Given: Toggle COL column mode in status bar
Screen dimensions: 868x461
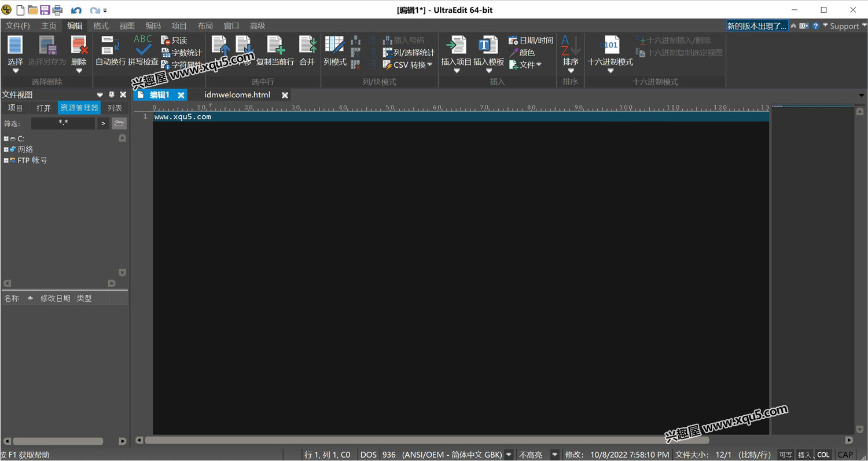Looking at the screenshot, I should [823, 455].
